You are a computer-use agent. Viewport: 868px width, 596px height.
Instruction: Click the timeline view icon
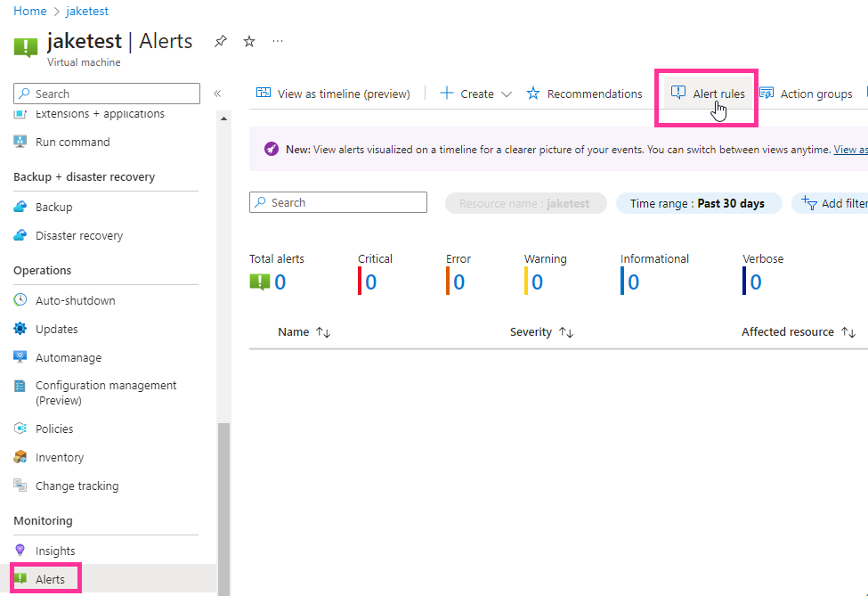point(264,93)
